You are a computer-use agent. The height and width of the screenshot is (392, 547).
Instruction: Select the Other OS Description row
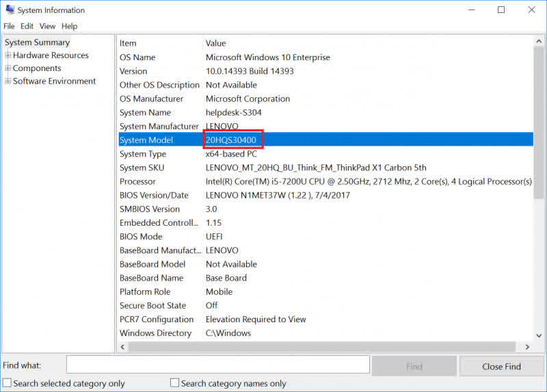coord(326,85)
